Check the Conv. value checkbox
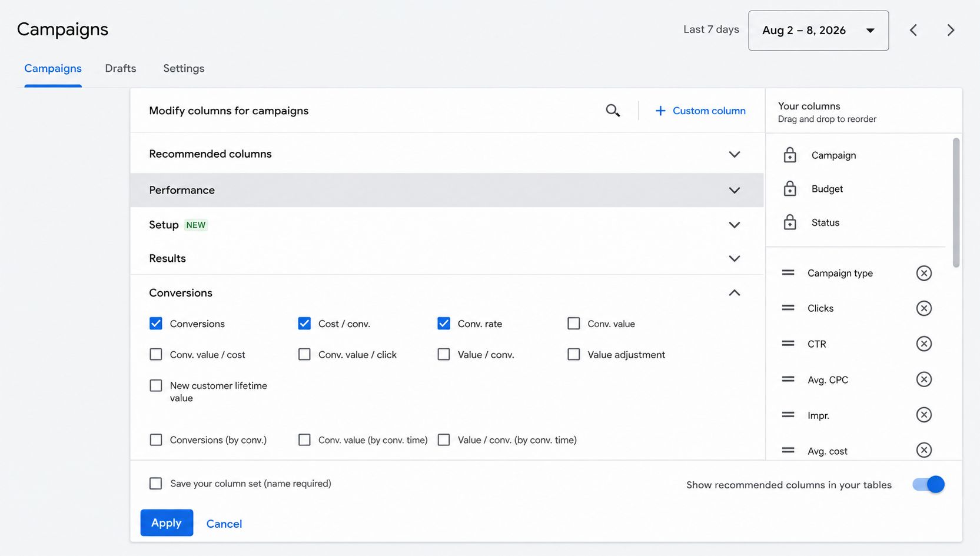Image resolution: width=980 pixels, height=556 pixels. coord(574,324)
